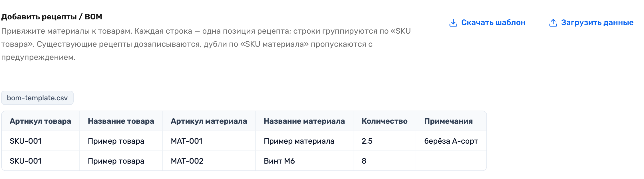Screen dimensions: 644x179
Task: Click the Скачать шаблон link
Action: 487,23
